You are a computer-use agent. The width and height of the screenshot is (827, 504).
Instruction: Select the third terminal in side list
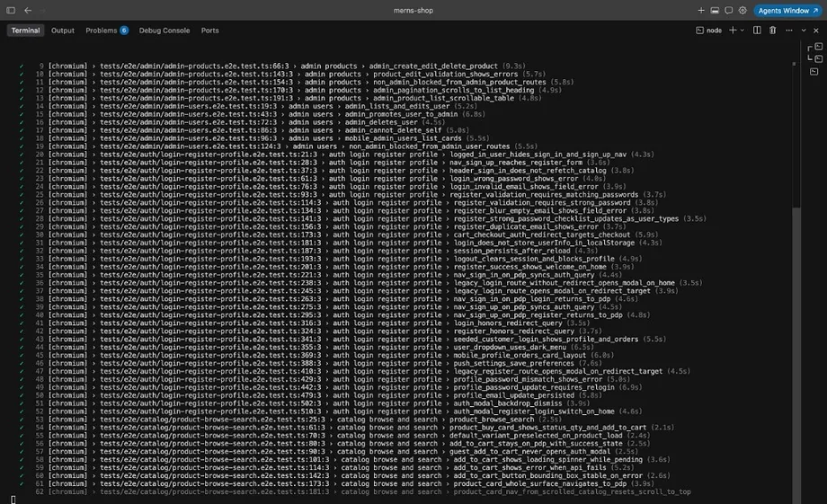814,72
